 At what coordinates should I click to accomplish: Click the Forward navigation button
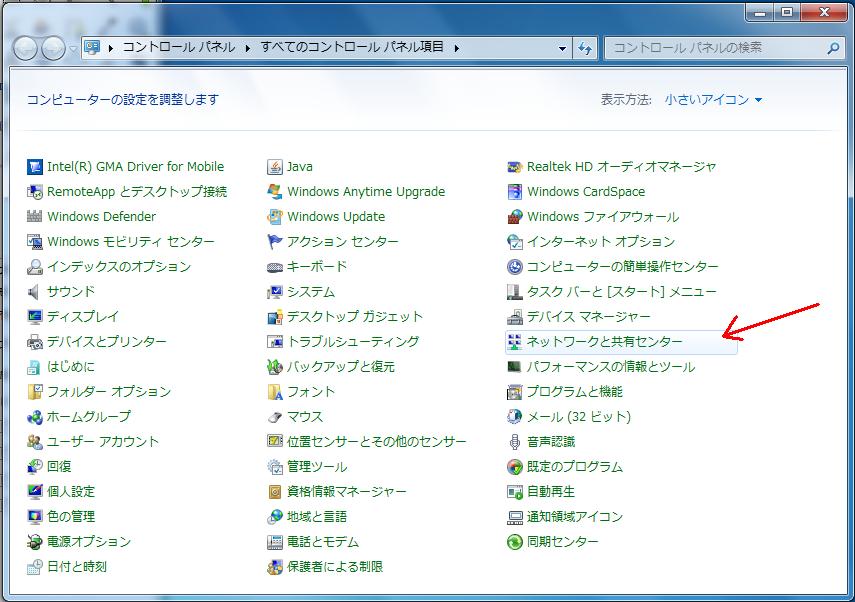tap(53, 49)
